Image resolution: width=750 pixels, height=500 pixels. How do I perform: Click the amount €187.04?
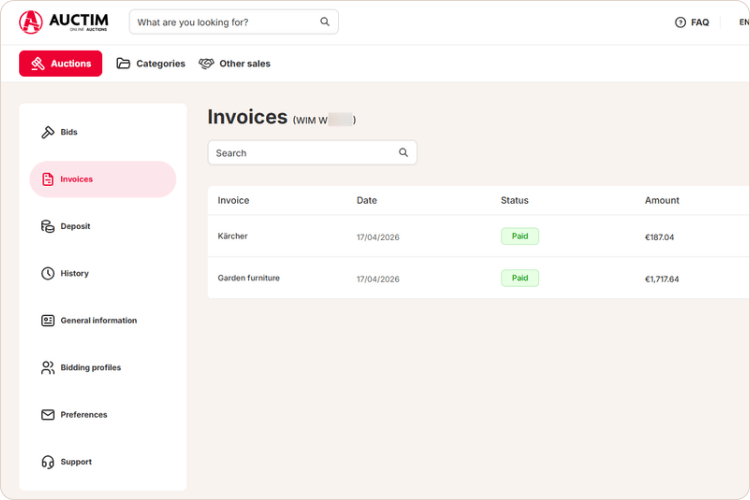pyautogui.click(x=659, y=237)
